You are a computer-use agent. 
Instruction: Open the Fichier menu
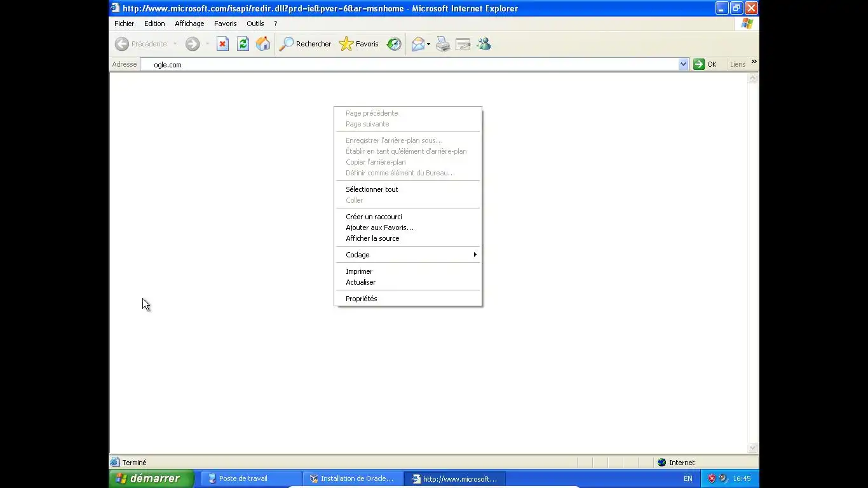pos(124,24)
